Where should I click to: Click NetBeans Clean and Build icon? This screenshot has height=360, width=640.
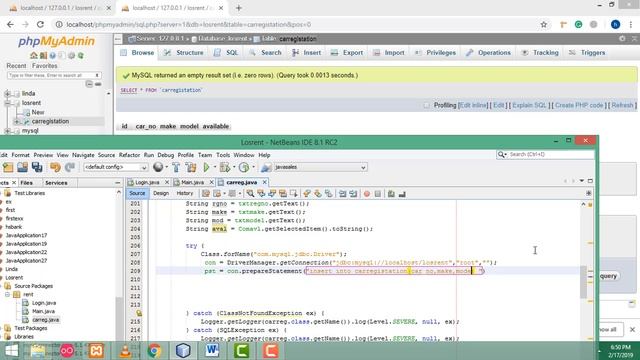pyautogui.click(x=191, y=167)
